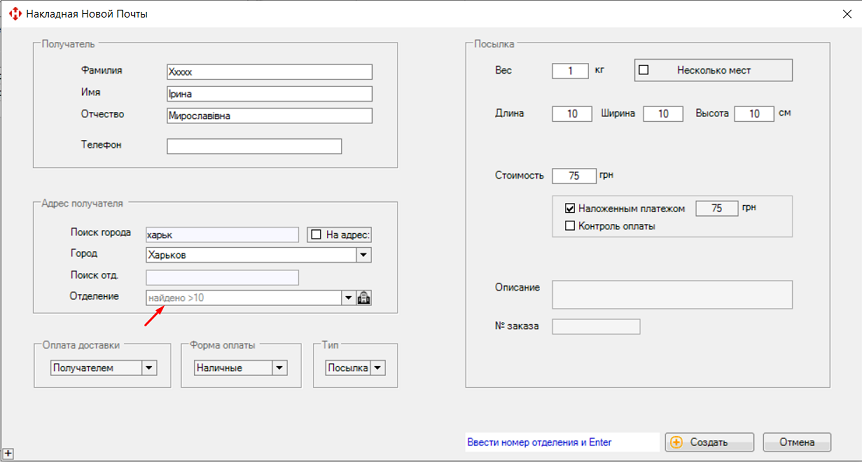Focus the 'Поиск отд.' search field

tap(222, 278)
